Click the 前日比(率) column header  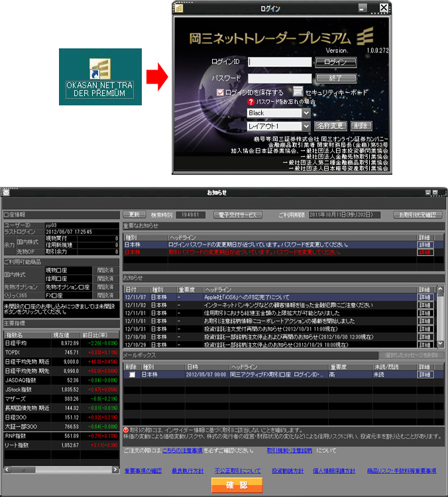click(99, 335)
